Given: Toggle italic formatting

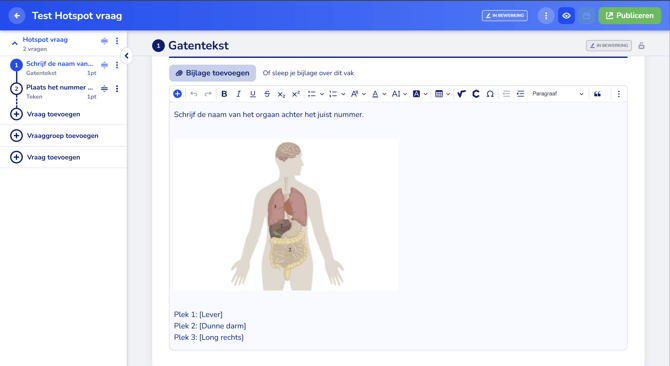Looking at the screenshot, I should pyautogui.click(x=238, y=94).
